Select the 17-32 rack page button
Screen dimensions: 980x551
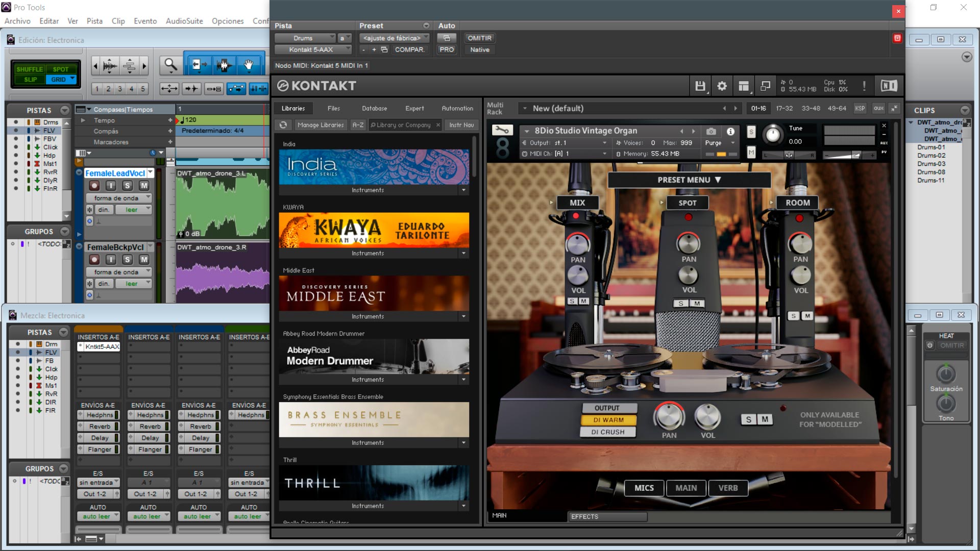784,108
